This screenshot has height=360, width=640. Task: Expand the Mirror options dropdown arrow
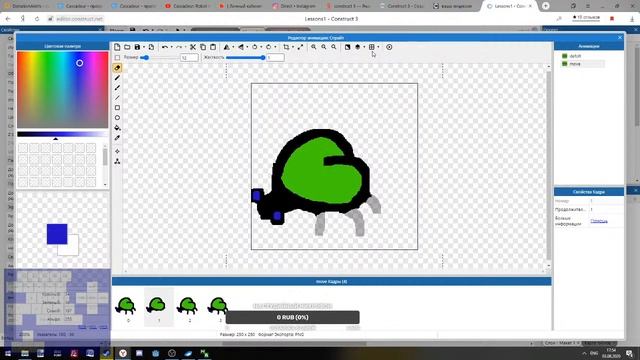233,47
